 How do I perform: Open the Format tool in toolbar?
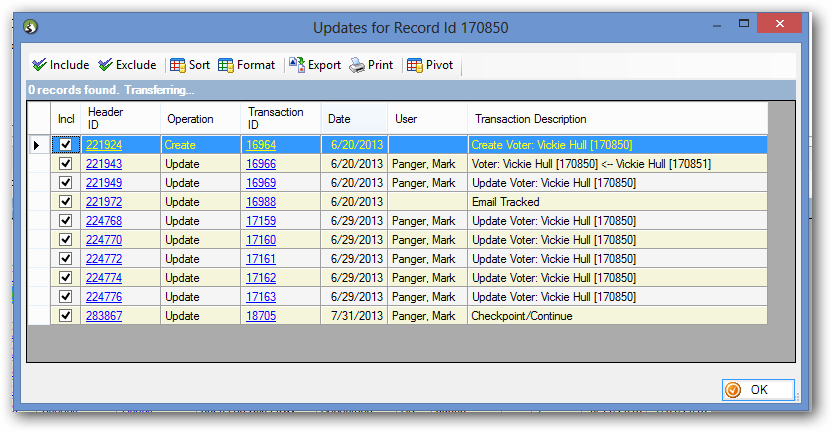pyautogui.click(x=226, y=65)
